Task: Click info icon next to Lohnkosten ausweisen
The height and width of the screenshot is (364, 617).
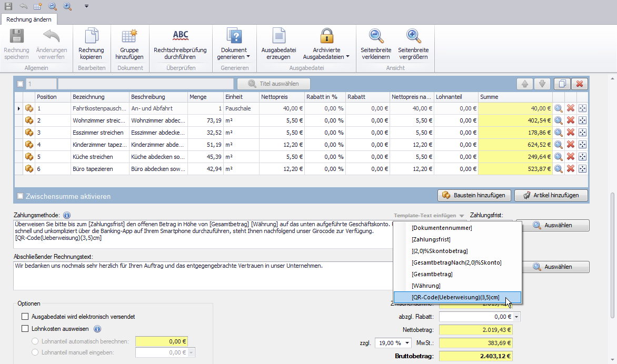Action: pyautogui.click(x=97, y=329)
